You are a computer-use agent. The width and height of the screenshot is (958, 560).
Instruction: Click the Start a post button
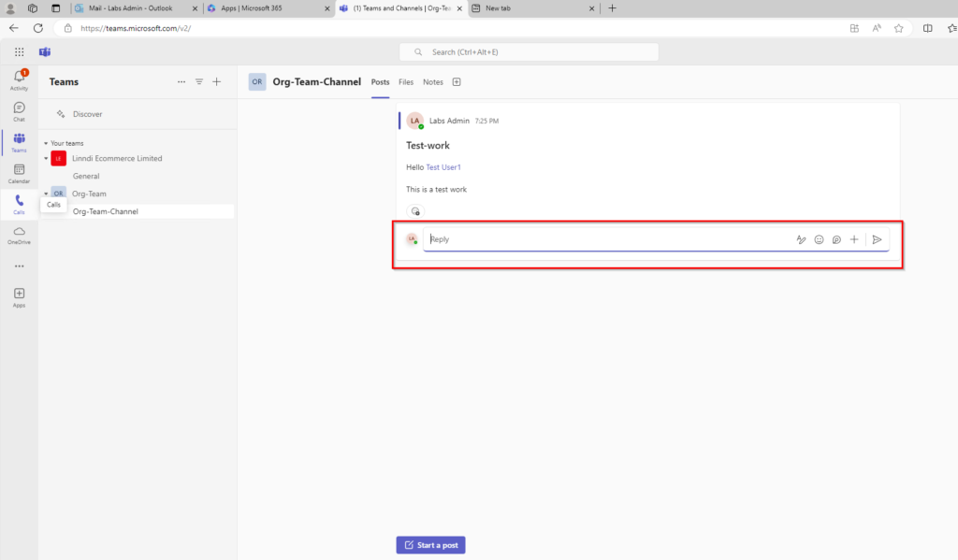tap(430, 545)
